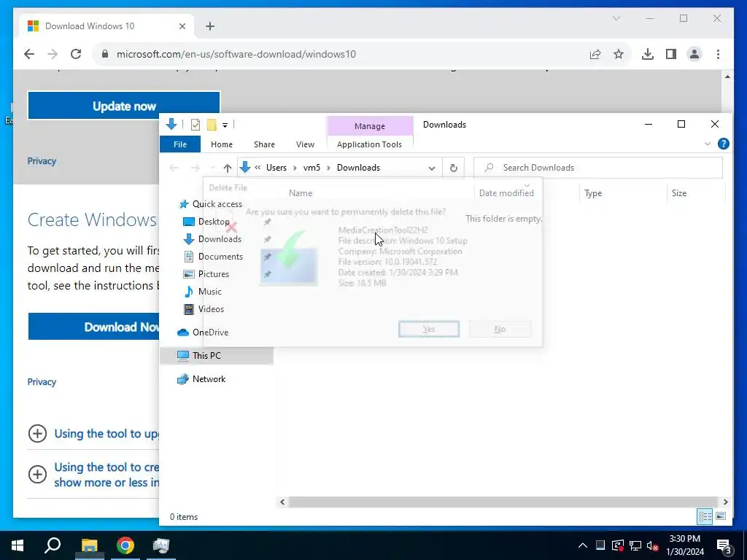Open the Windows Start menu
The image size is (747, 560).
(x=18, y=545)
